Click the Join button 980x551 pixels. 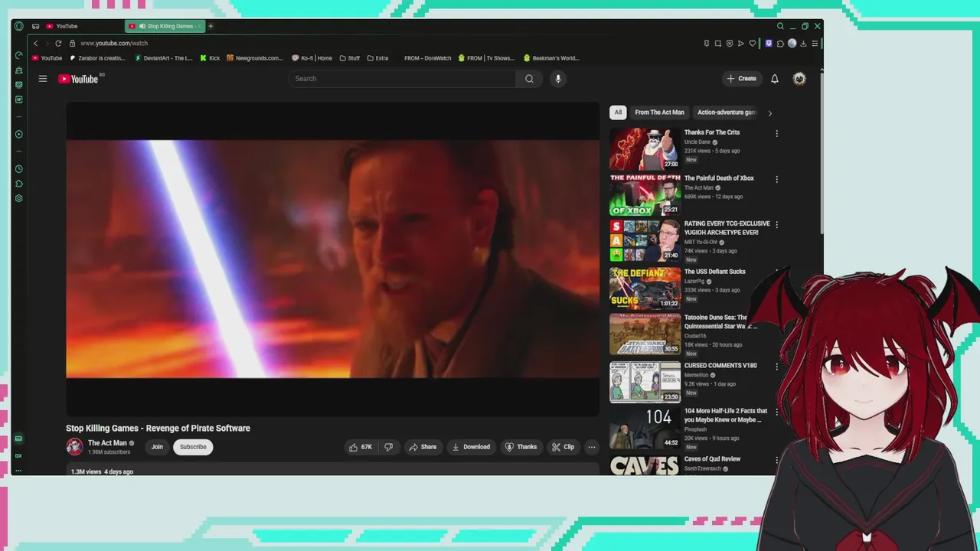(157, 447)
